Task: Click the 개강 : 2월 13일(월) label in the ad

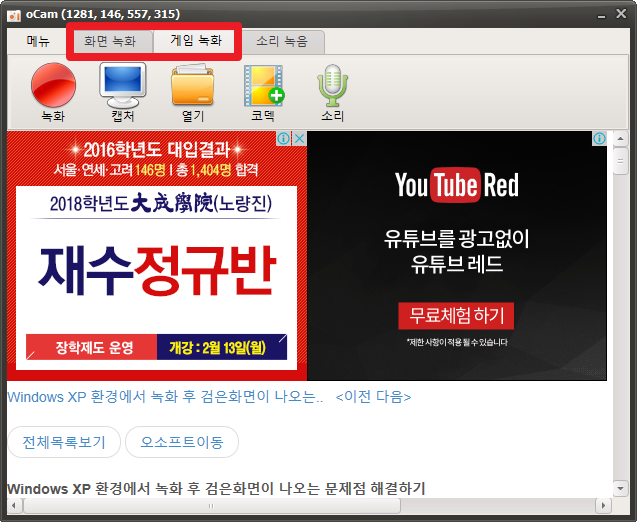Action: 222,347
